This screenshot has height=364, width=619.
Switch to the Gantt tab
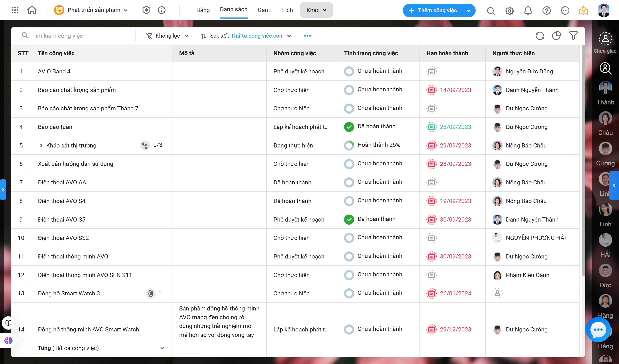[x=264, y=10]
